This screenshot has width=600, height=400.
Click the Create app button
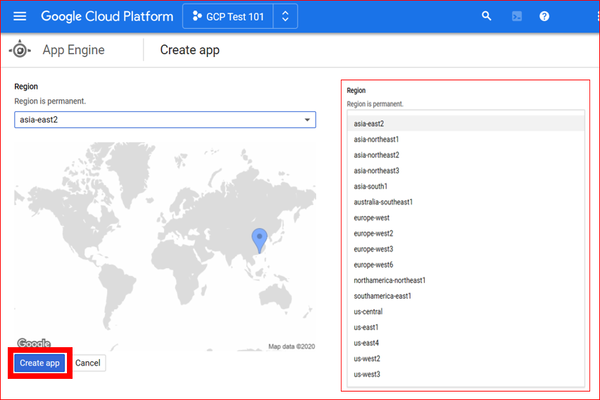tap(40, 363)
